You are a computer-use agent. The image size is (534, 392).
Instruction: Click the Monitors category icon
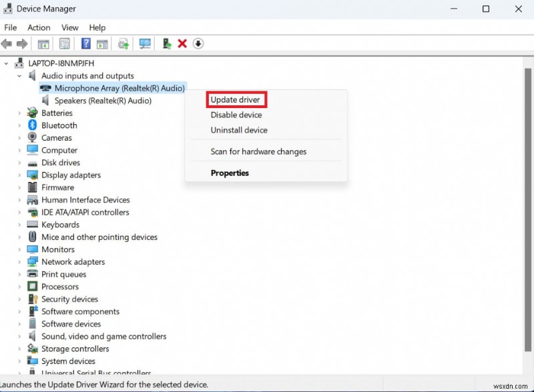(x=32, y=249)
